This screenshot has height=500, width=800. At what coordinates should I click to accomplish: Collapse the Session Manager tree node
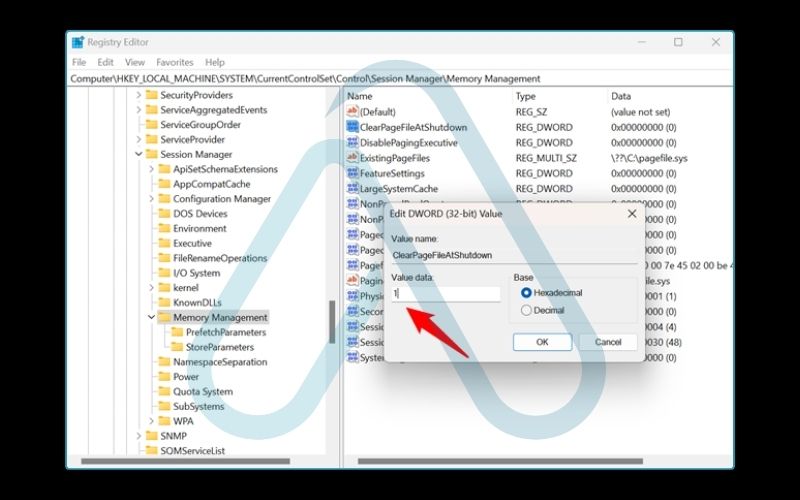click(138, 155)
